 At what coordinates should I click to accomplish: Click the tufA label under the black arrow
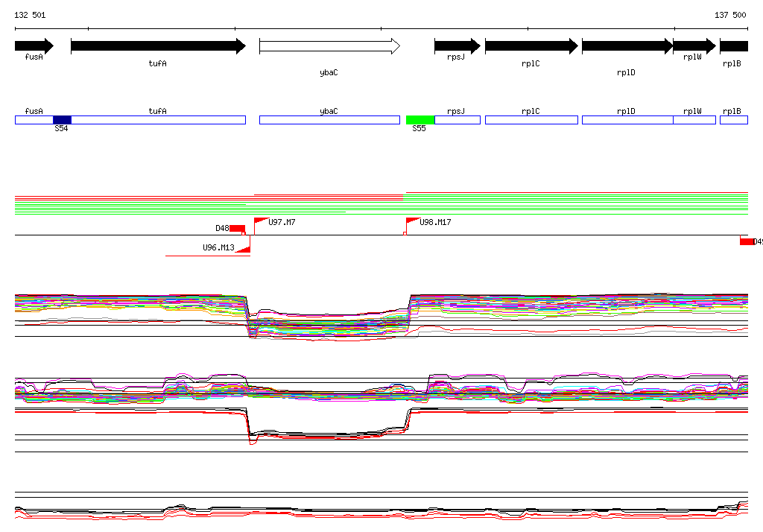click(158, 63)
